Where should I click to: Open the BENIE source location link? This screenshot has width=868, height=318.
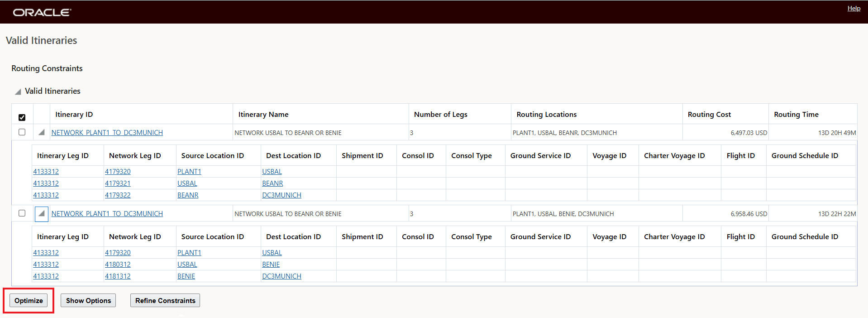point(186,276)
